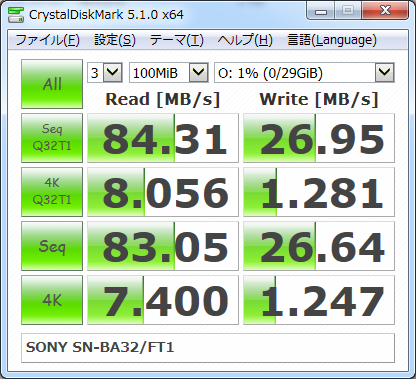Image resolution: width=416 pixels, height=379 pixels.
Task: Click the CrystalDiskMark title bar icon
Action: click(16, 14)
